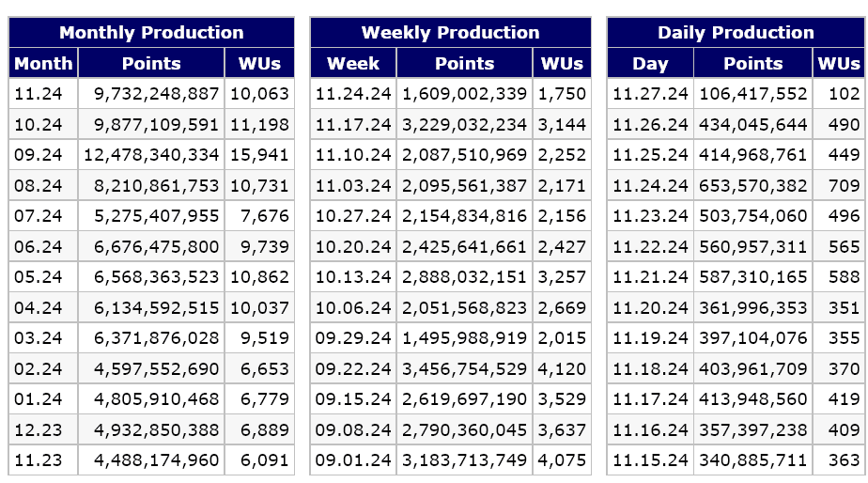Screen dimensions: 868x483
Task: Click the week 11.17.24 date cell
Action: pyautogui.click(x=352, y=125)
